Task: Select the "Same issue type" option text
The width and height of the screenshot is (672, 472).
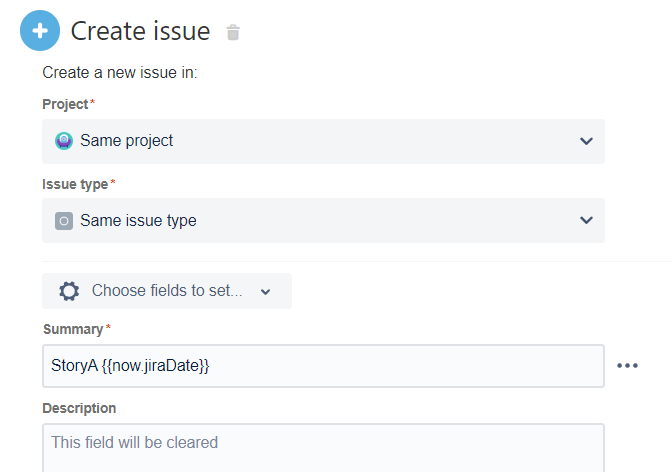Action: (x=138, y=221)
